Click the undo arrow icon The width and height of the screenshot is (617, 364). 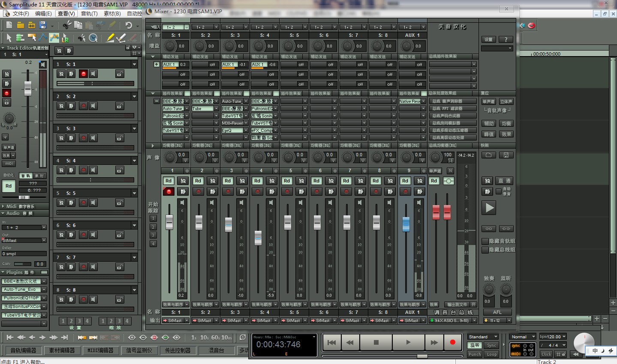(x=129, y=25)
